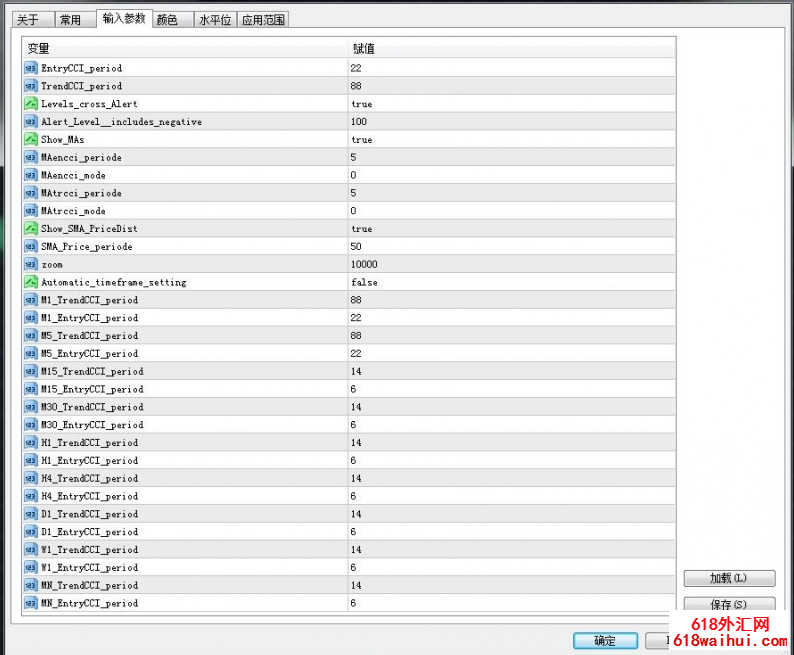Click the integer icon next to zoom
This screenshot has height=655, width=794.
(x=30, y=264)
